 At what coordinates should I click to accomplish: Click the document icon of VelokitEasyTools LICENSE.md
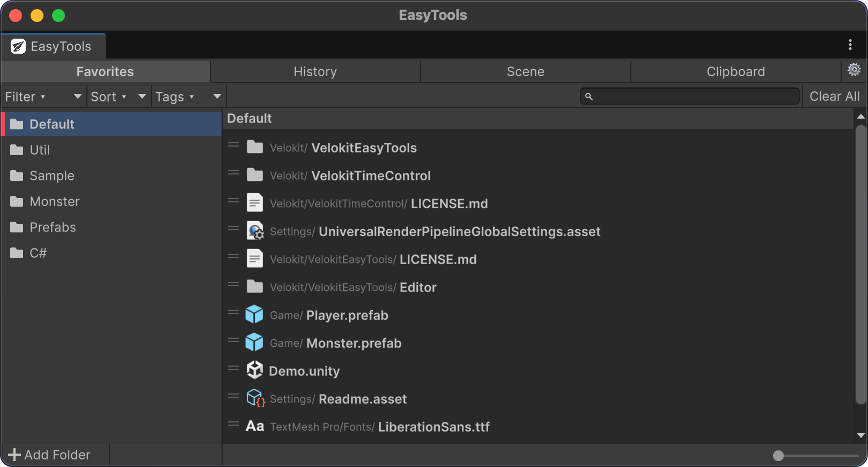(255, 259)
